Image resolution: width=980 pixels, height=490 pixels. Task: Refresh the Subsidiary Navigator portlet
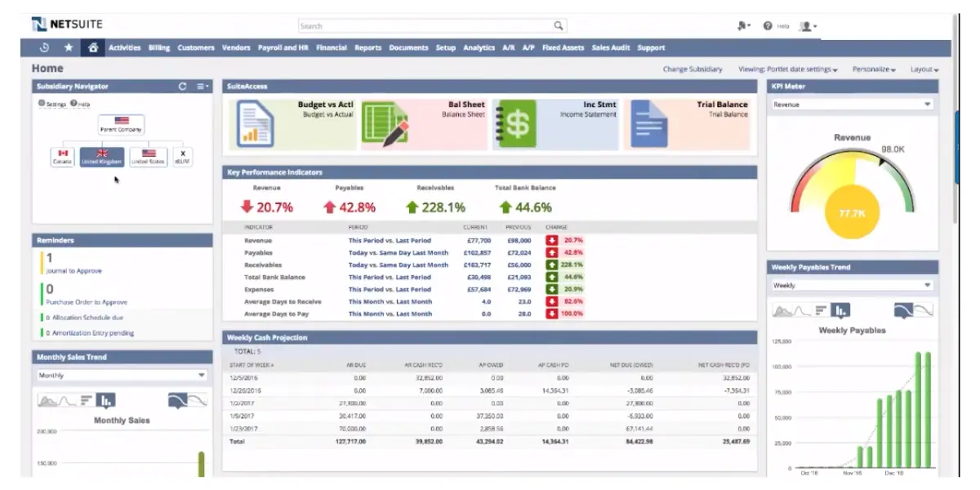click(182, 86)
